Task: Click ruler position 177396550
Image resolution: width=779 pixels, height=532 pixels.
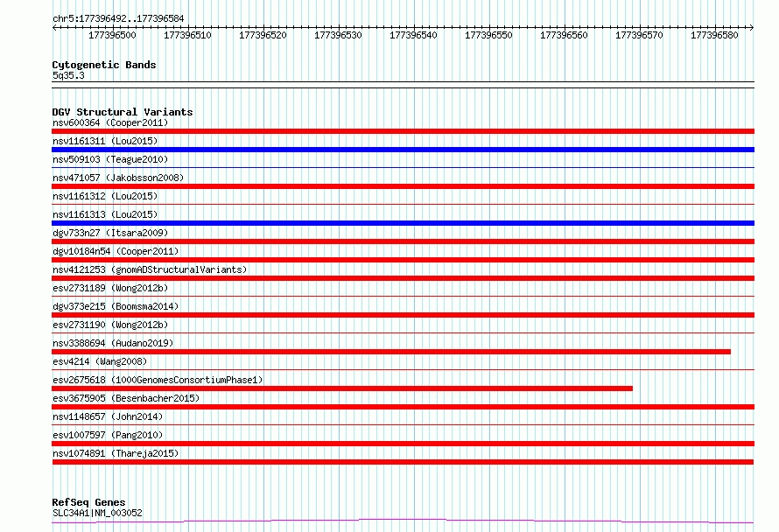Action: (489, 35)
